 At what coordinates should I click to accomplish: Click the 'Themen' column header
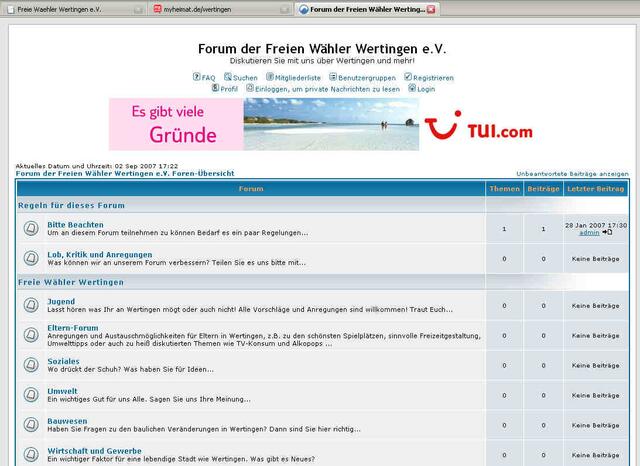click(504, 189)
